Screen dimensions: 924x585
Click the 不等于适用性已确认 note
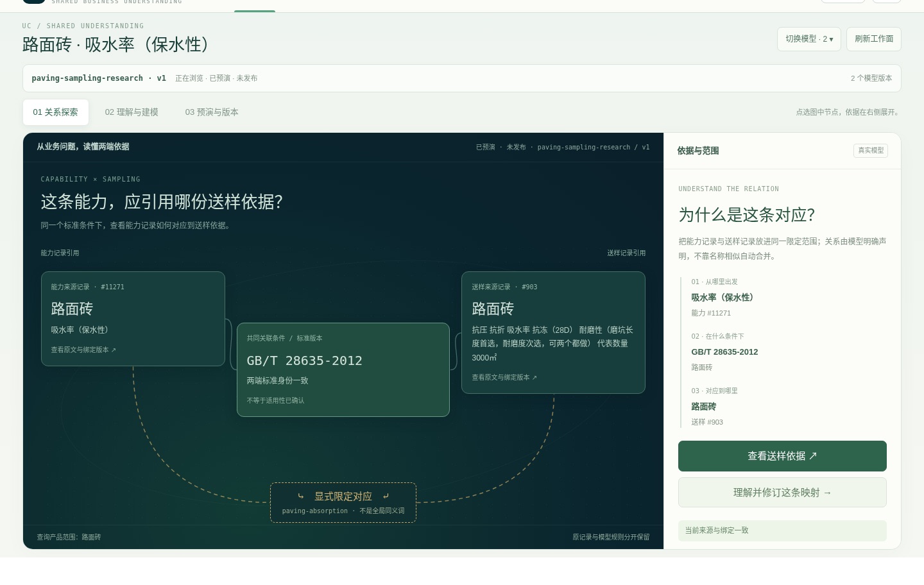point(275,400)
